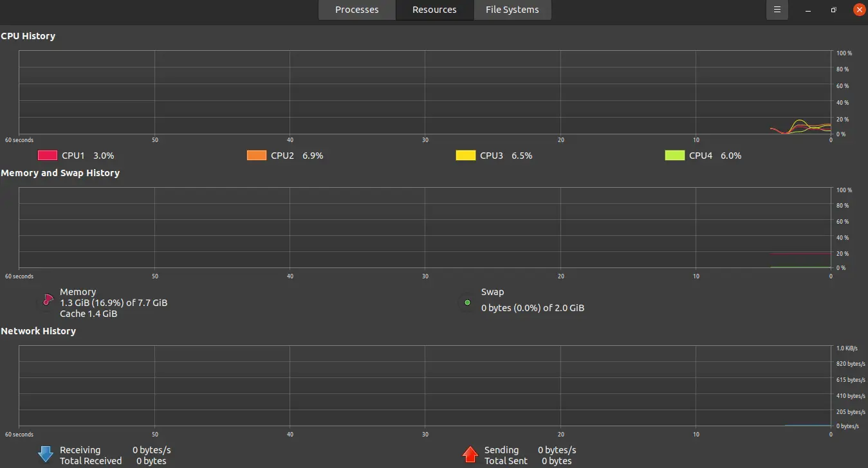
Task: Click the 'Cache 1.4 GiB' text
Action: coord(89,314)
